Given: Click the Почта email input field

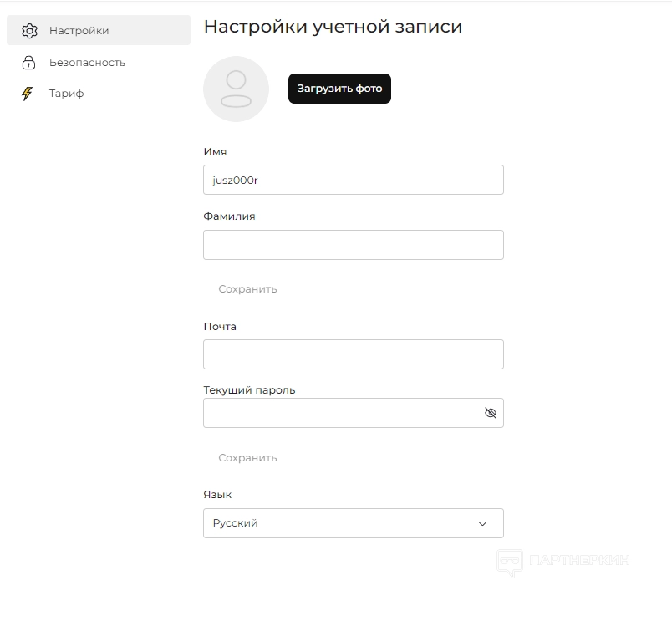Looking at the screenshot, I should pyautogui.click(x=353, y=354).
